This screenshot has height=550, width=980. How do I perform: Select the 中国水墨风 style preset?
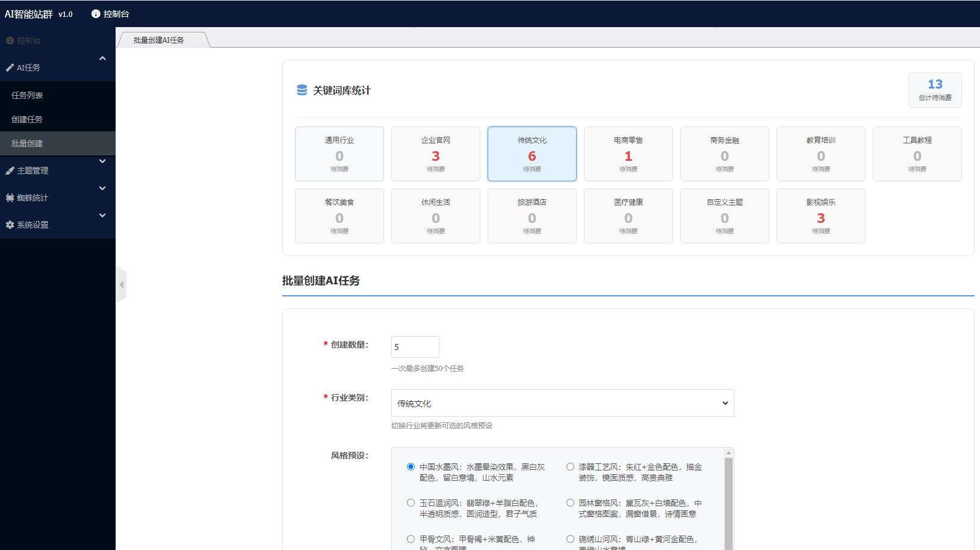[x=411, y=466]
